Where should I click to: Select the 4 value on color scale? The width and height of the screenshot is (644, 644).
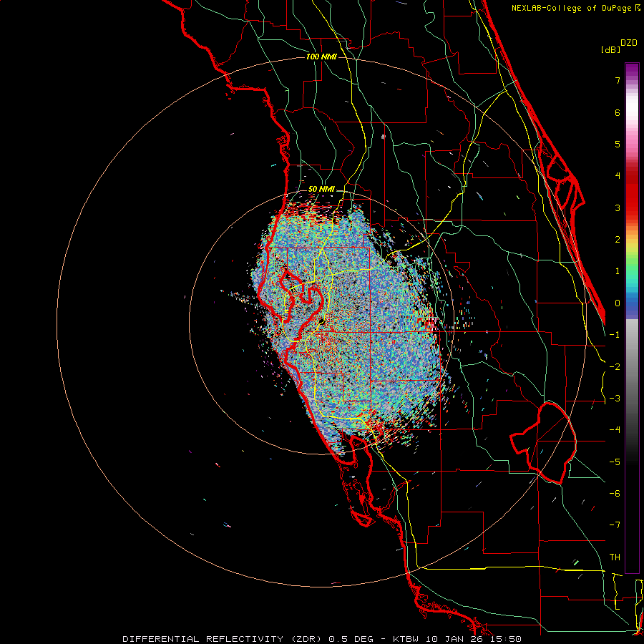[618, 176]
